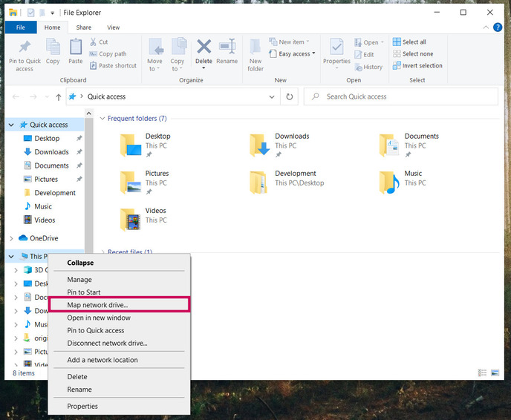Select the Development folder in main pane

[287, 183]
